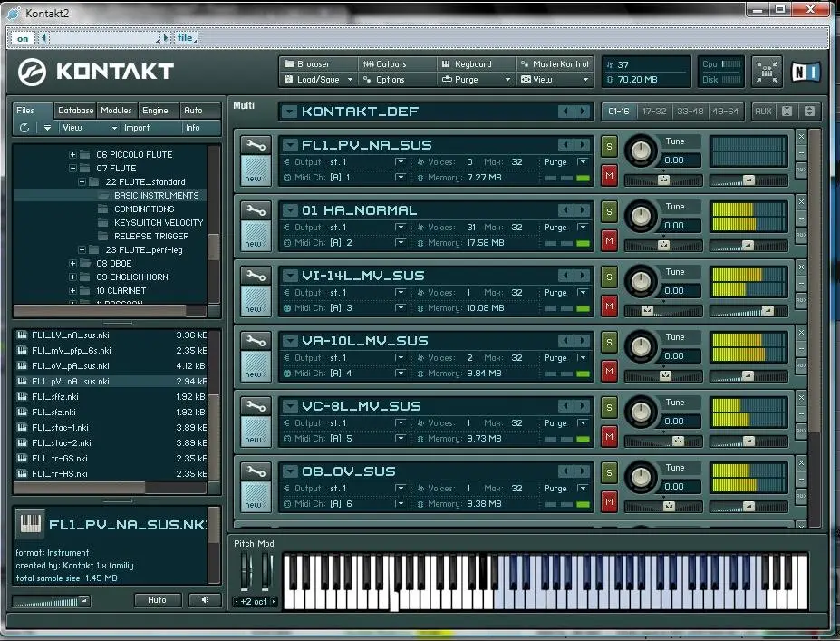Click the volume slider of 01 HA_NORMAL
This screenshot has height=641, width=840.
[x=748, y=246]
